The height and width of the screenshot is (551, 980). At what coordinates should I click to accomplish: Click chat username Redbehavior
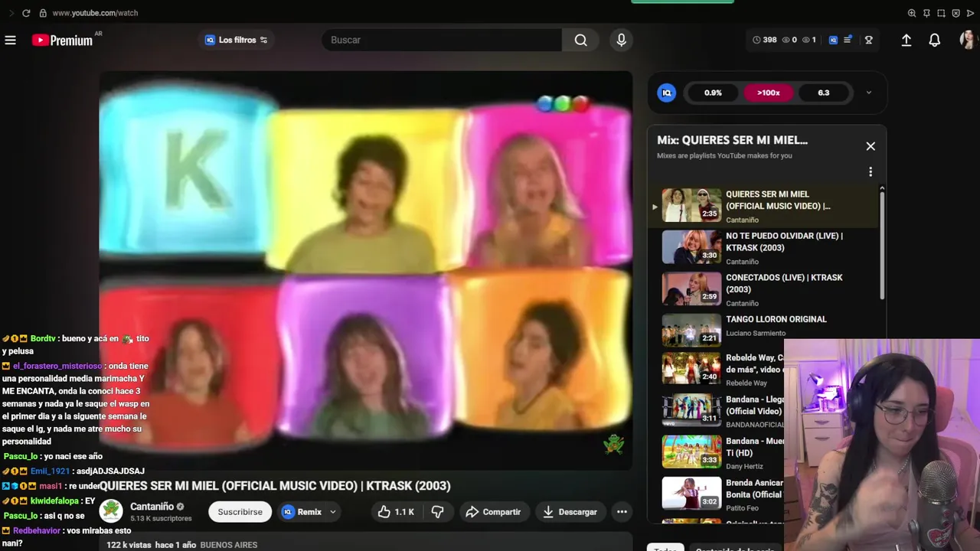(x=38, y=530)
